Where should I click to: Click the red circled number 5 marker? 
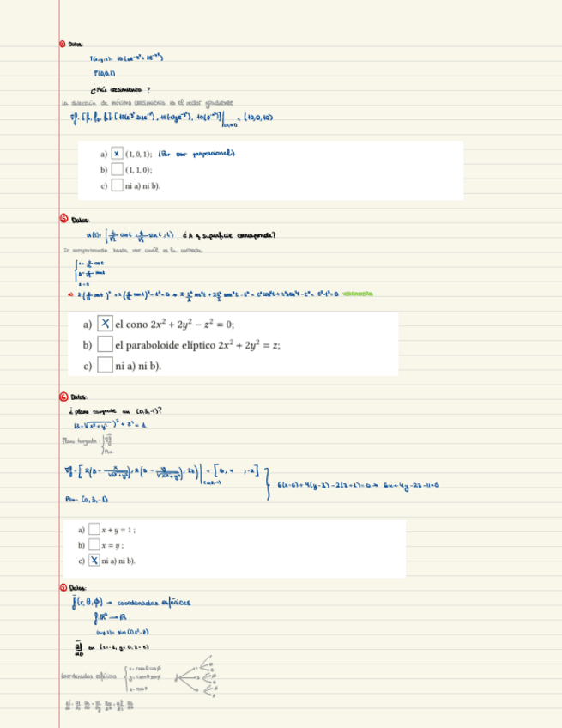pyautogui.click(x=63, y=219)
